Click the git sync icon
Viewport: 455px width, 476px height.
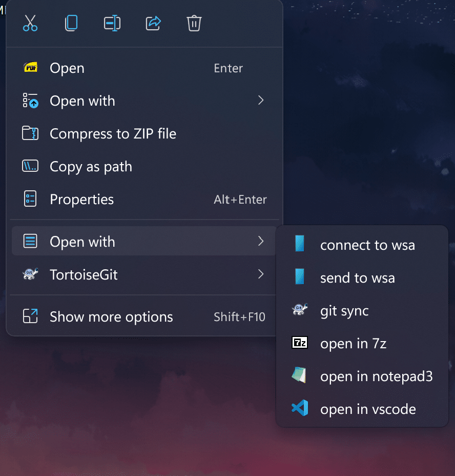[300, 310]
